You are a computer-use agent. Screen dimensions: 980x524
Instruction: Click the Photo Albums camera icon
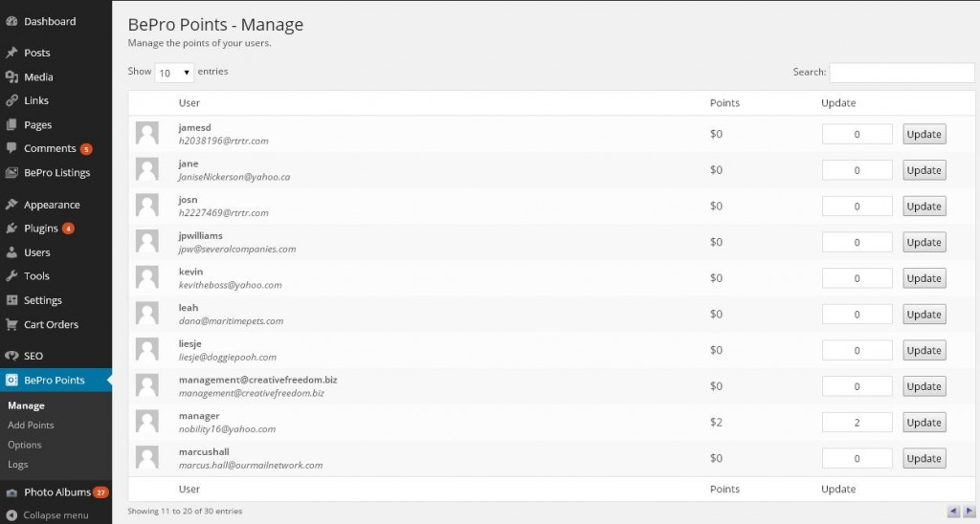click(11, 492)
